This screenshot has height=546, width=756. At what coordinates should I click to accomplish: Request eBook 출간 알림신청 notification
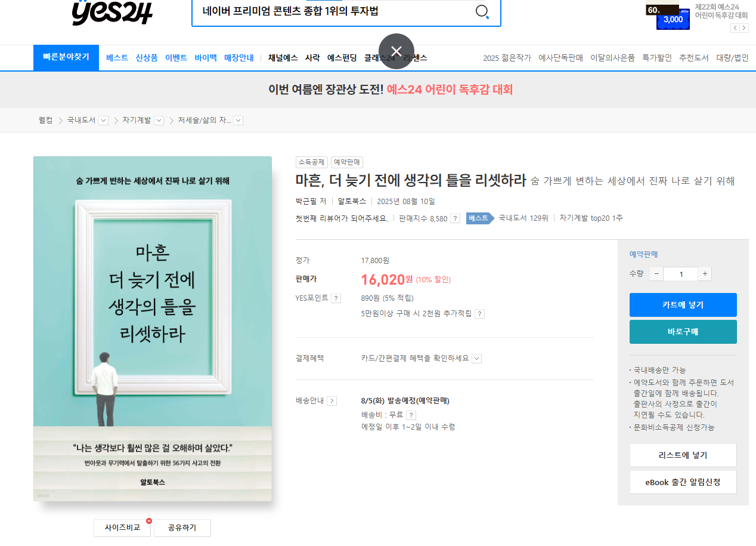click(683, 482)
